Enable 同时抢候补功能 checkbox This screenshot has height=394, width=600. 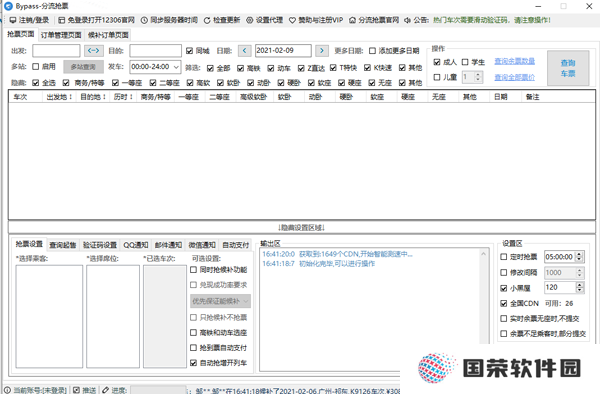pyautogui.click(x=193, y=270)
